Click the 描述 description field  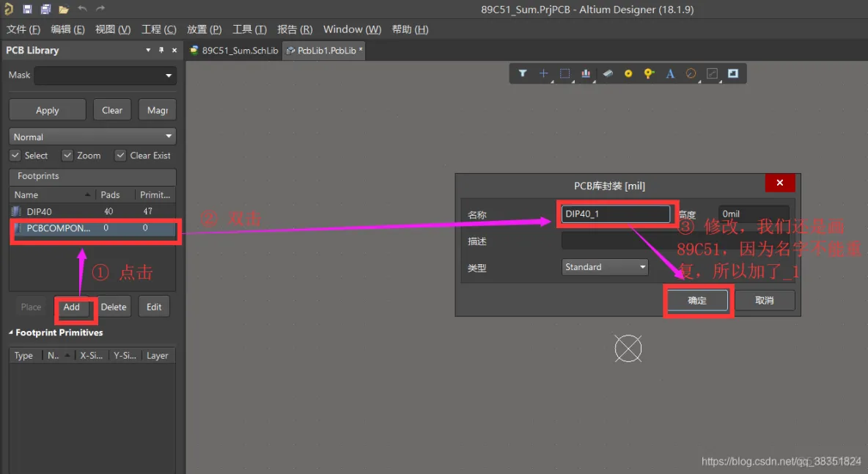pos(675,241)
